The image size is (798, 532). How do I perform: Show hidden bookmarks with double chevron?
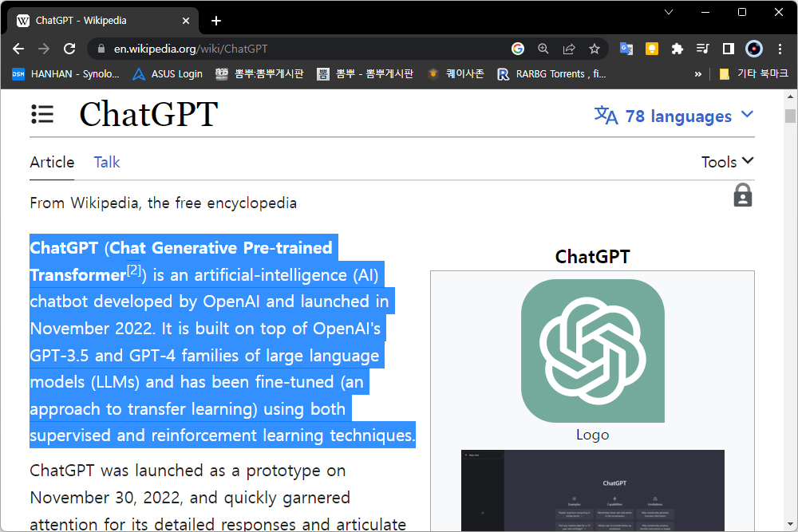697,74
